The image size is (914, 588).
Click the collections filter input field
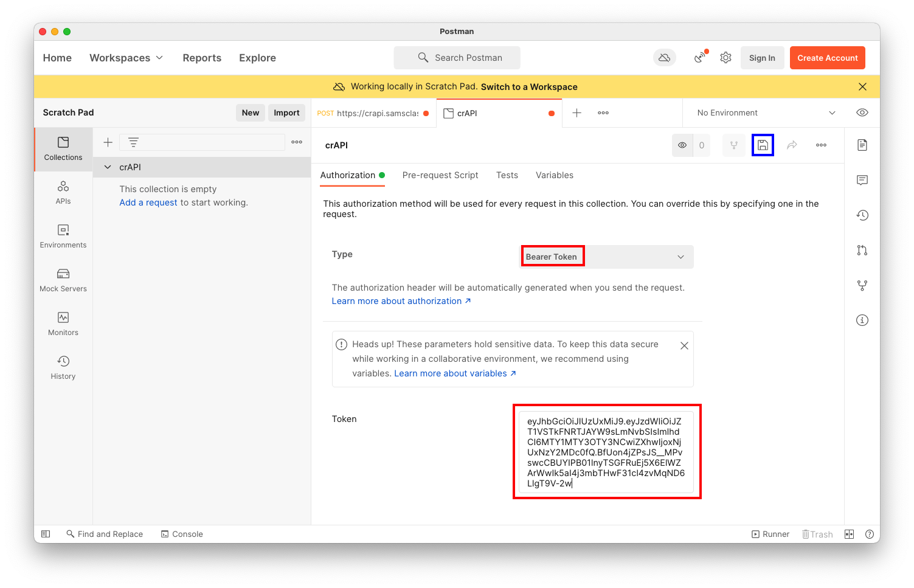(x=203, y=142)
